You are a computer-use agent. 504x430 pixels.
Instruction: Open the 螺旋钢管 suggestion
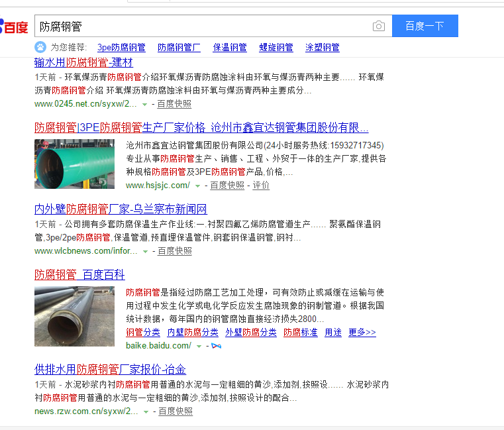276,48
